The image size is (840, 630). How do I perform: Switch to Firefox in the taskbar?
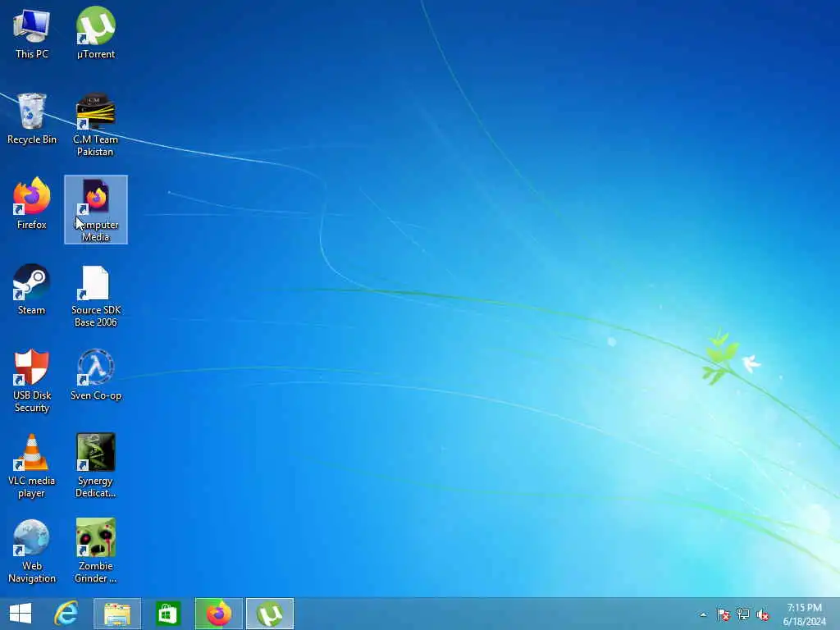click(218, 614)
